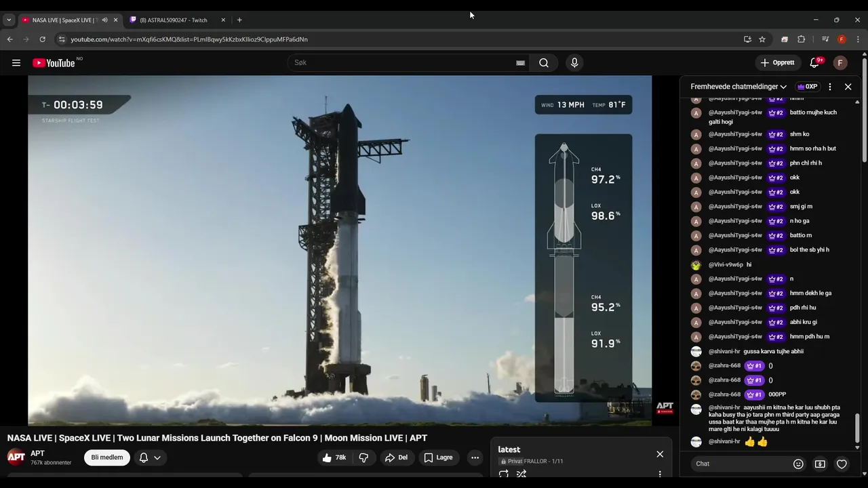Open the tab search dropdown arrow
Viewport: 868px width, 488px height.
9,20
